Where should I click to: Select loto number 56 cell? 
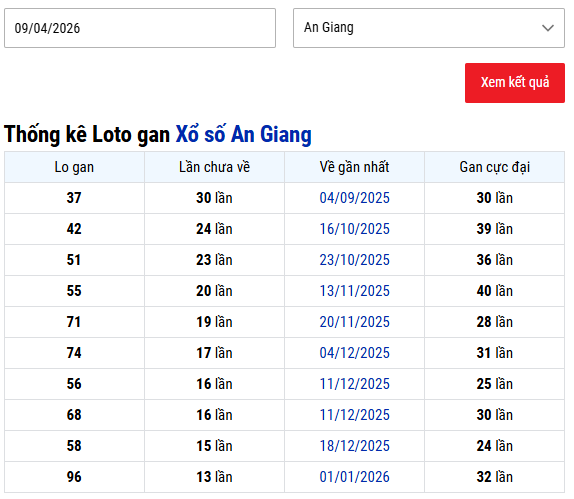tap(74, 384)
